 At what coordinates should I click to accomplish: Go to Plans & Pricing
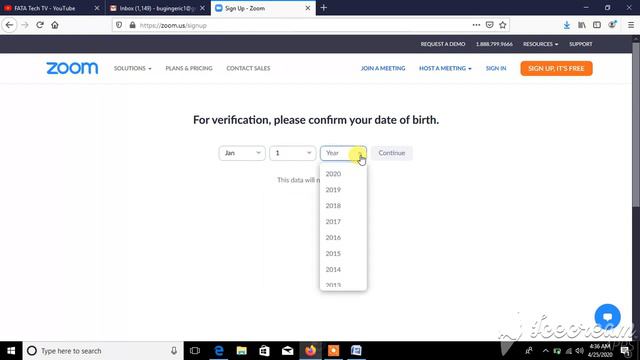[x=189, y=68]
